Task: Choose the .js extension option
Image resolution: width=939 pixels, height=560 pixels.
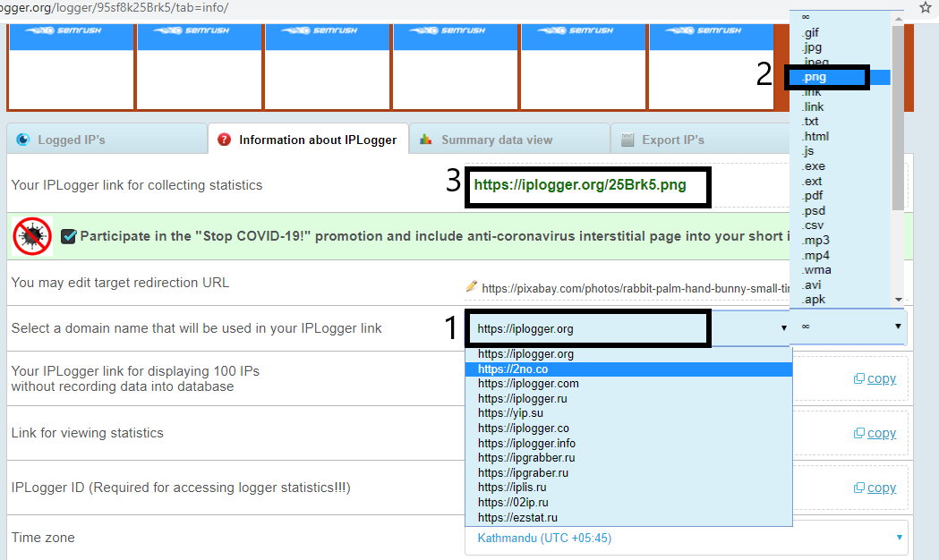Action: 841,151
